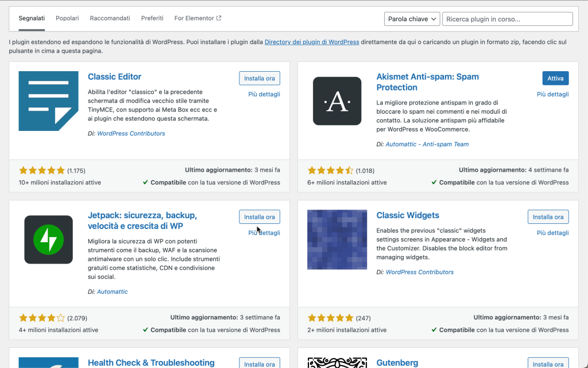Click the Jetpack plugin logo
The height and width of the screenshot is (368, 588).
tap(48, 239)
